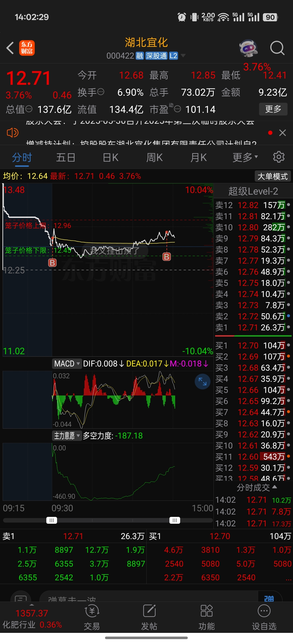This screenshot has height=644, width=293.
Task: Tap 笼子价格下限 label
Action: tap(38, 250)
